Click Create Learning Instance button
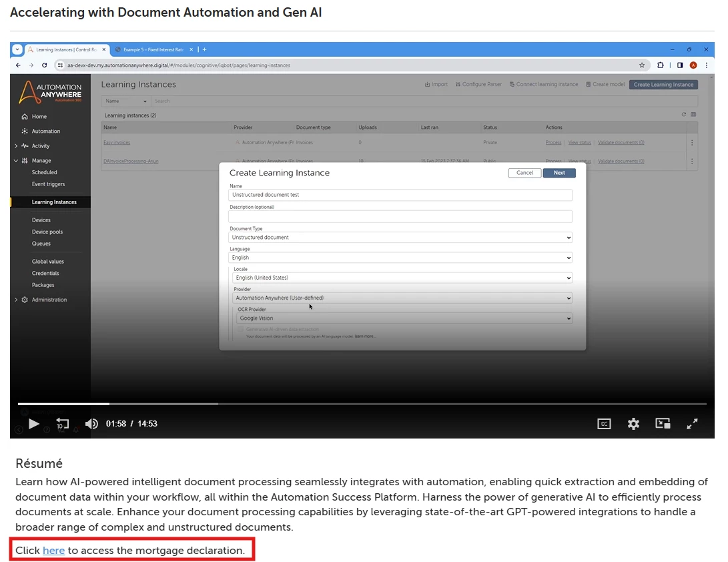The image size is (728, 562). [x=663, y=85]
